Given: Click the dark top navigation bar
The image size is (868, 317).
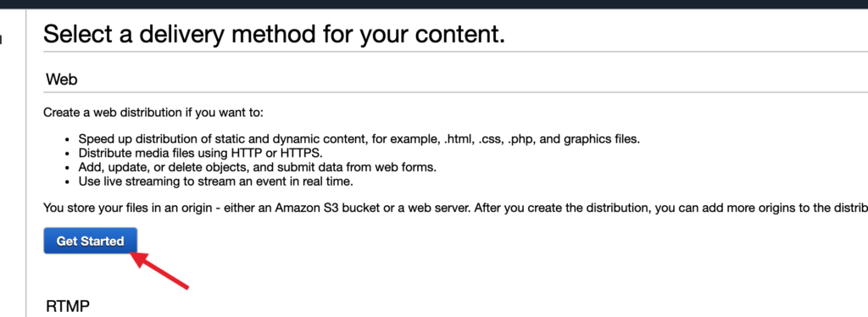Looking at the screenshot, I should tap(434, 4).
